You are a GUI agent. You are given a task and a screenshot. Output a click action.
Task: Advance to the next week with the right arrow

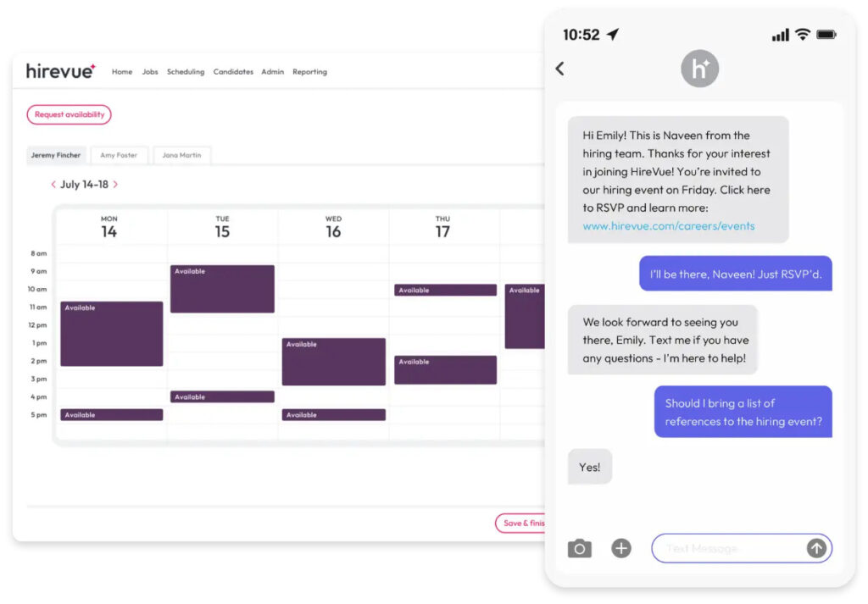(x=115, y=185)
